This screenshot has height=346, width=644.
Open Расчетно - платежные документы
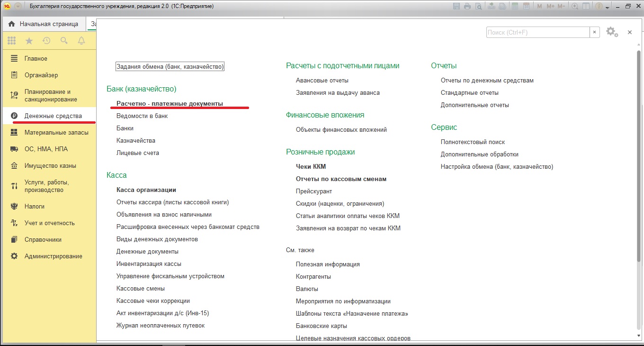point(170,103)
